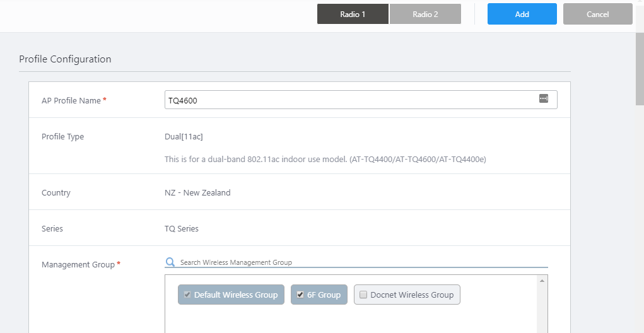Screen dimensions: 644x333
Task: Uncheck the Default Wireless Group checkbox
Action: [187, 295]
